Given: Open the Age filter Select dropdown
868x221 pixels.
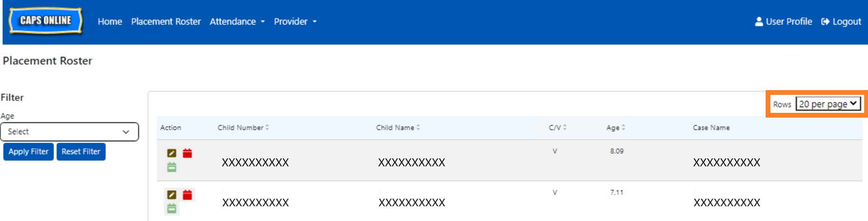Looking at the screenshot, I should [x=69, y=132].
